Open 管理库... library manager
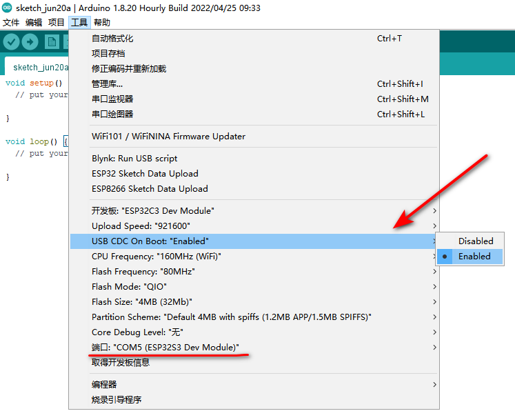The width and height of the screenshot is (515, 420). 254,84
